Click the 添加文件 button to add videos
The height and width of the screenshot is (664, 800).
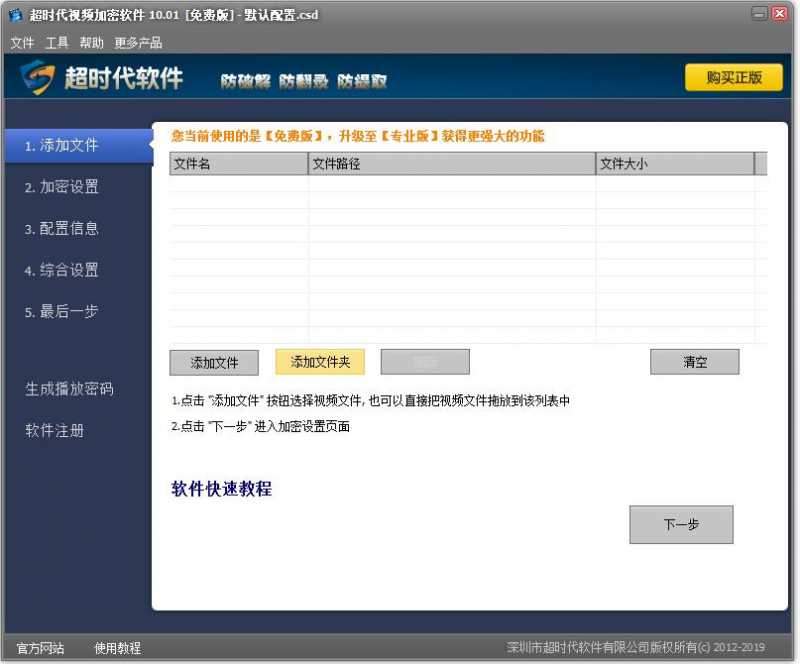[x=214, y=362]
